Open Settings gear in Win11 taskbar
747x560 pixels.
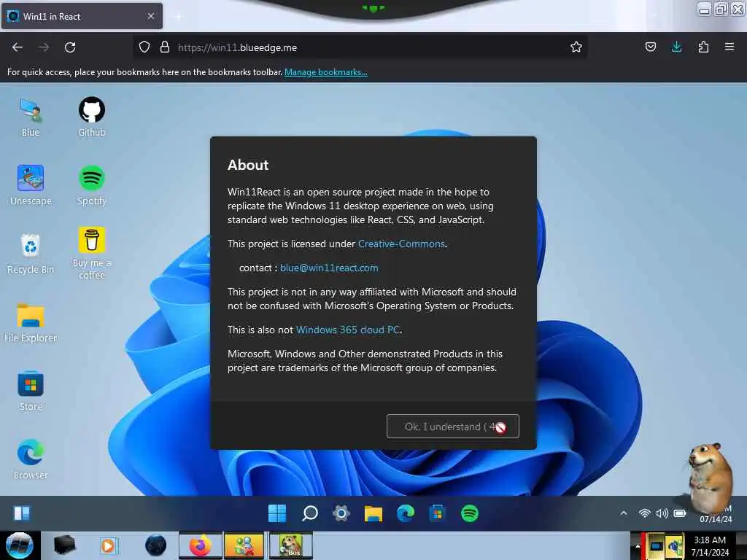341,513
